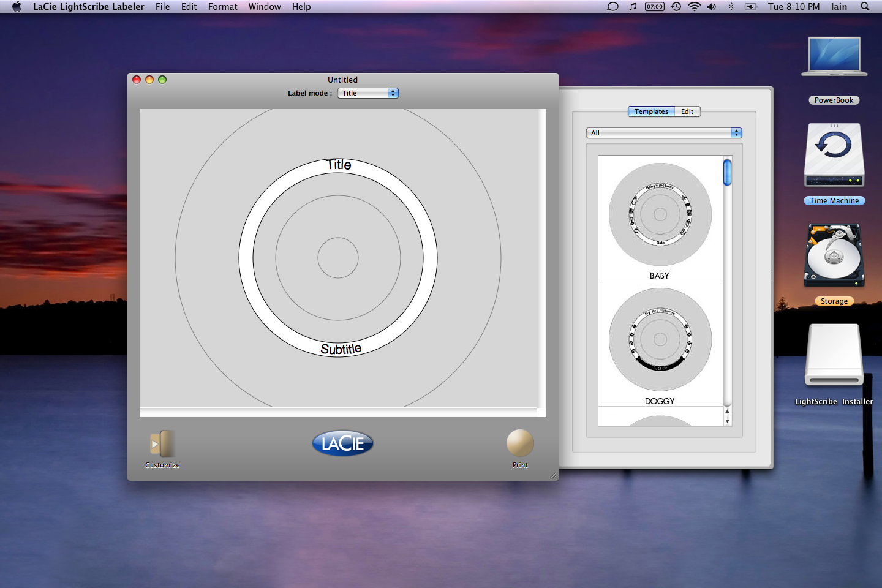The image size is (882, 588).
Task: Open the File menu
Action: [163, 7]
